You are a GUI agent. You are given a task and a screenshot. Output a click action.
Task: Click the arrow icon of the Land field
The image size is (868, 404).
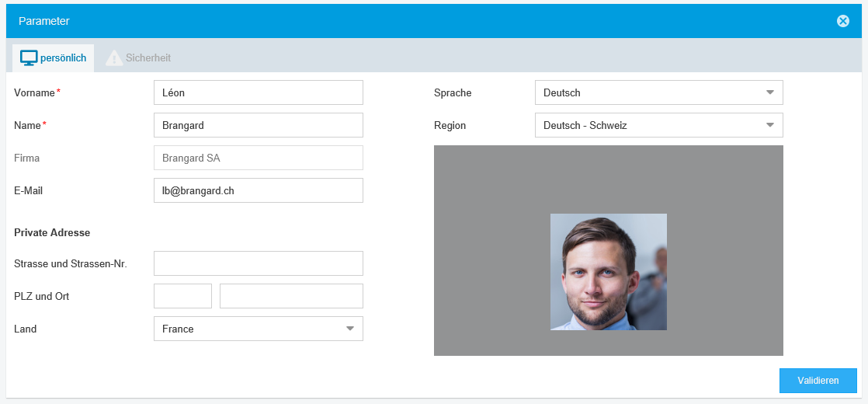[x=349, y=329]
